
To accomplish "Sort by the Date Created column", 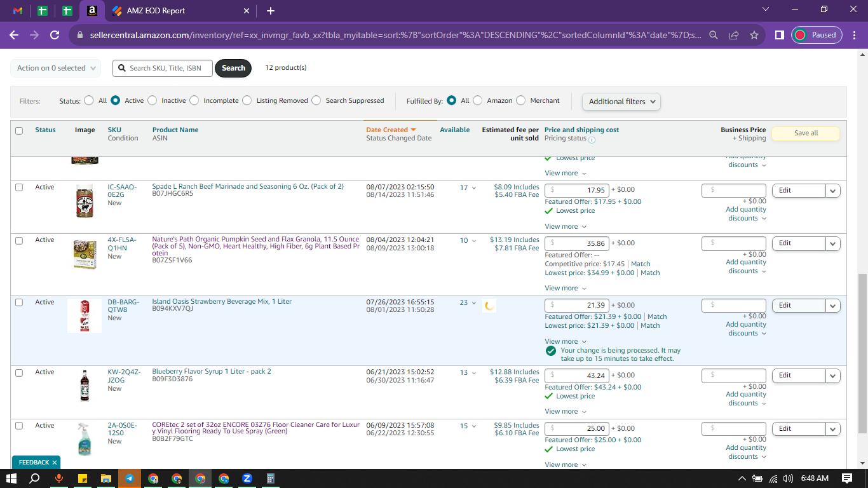I will tap(391, 130).
